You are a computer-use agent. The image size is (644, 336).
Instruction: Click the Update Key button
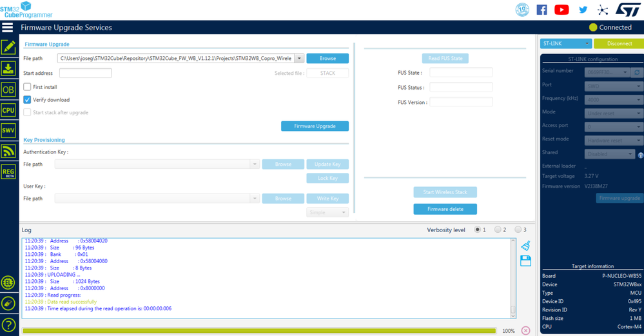coord(327,164)
